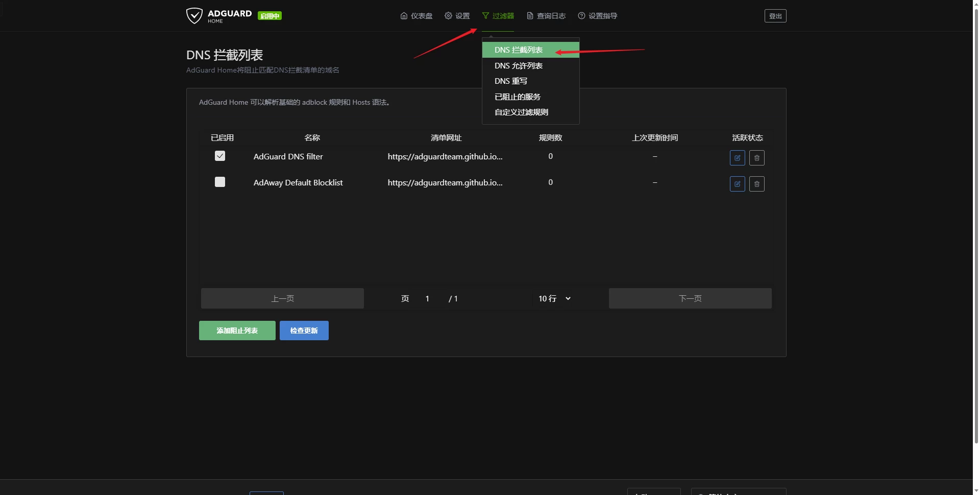Open the 仪表盘 dashboard tab
The image size is (980, 495).
(416, 16)
